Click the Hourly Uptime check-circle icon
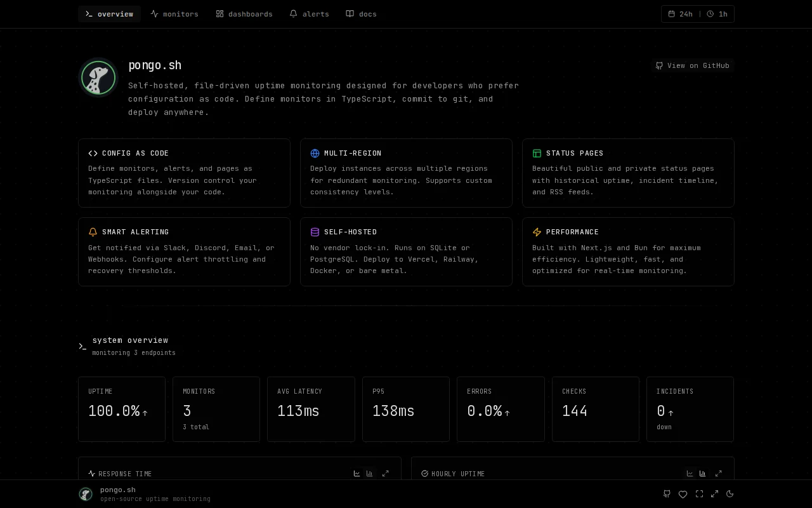The height and width of the screenshot is (508, 812). point(425,474)
